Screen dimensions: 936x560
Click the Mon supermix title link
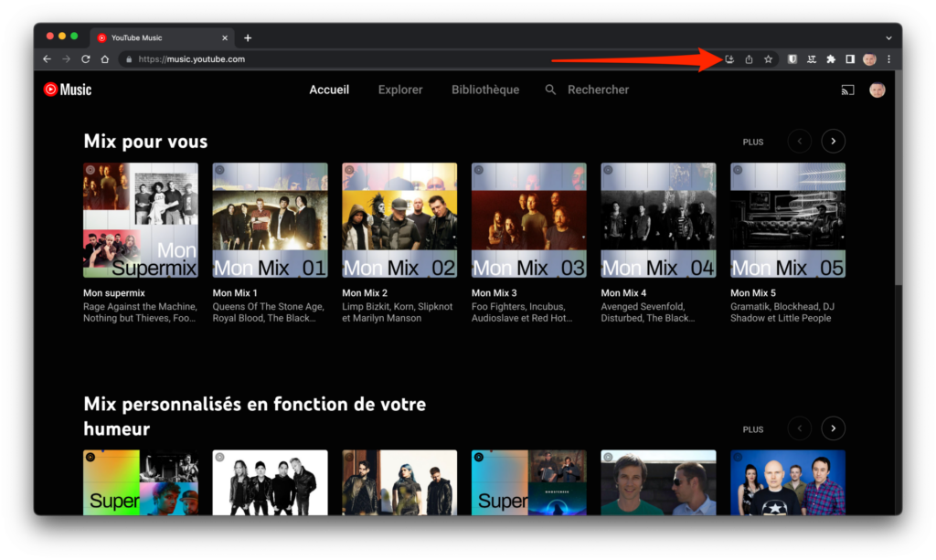[114, 293]
